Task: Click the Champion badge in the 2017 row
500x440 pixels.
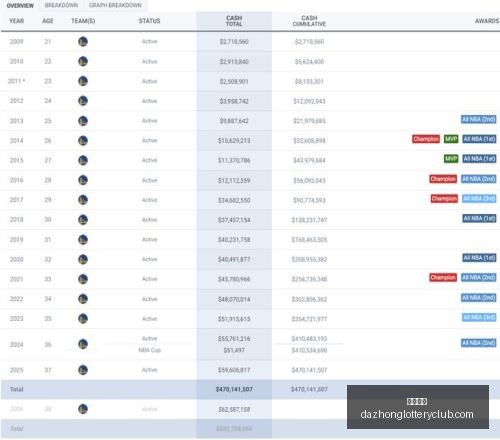Action: 444,199
